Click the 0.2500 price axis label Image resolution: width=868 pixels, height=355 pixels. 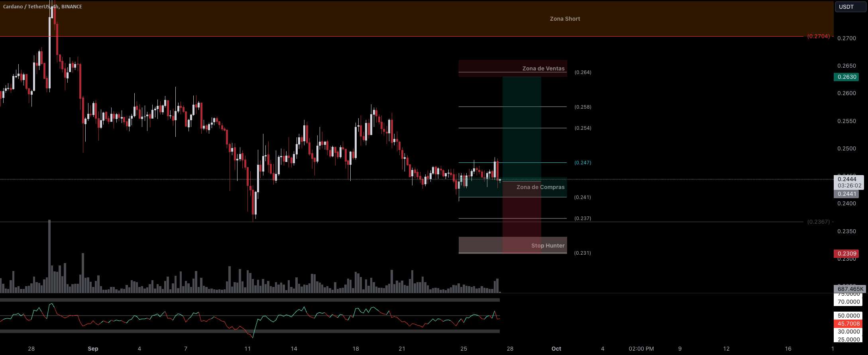tap(846, 148)
